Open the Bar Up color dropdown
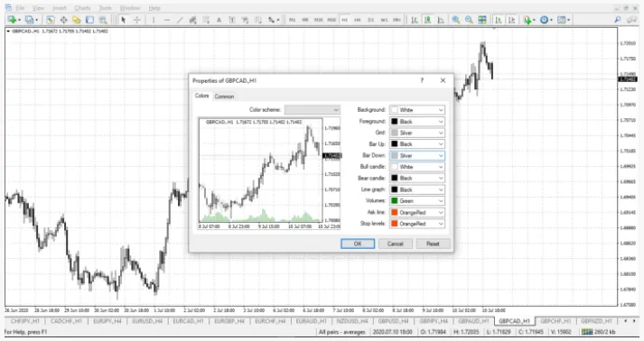The image size is (644, 341). point(417,144)
